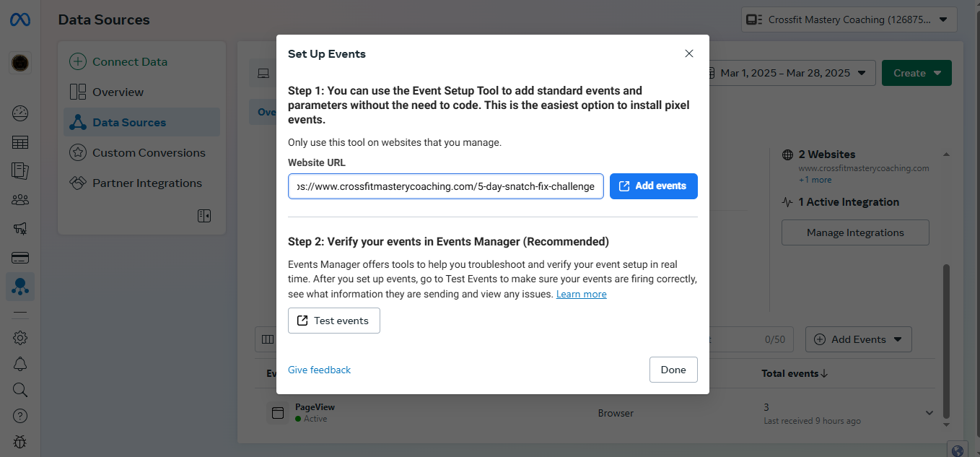The height and width of the screenshot is (457, 980).
Task: Open the billing card icon
Action: point(20,258)
